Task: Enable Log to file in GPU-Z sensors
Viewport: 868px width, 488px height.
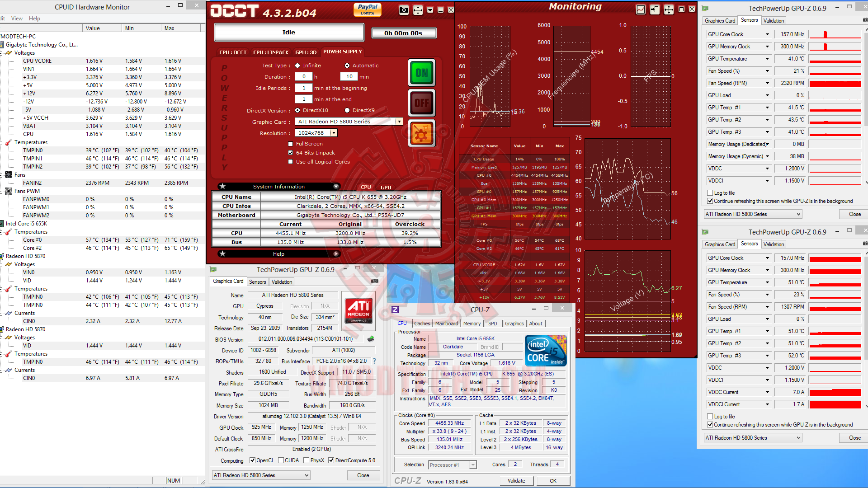Action: point(710,192)
